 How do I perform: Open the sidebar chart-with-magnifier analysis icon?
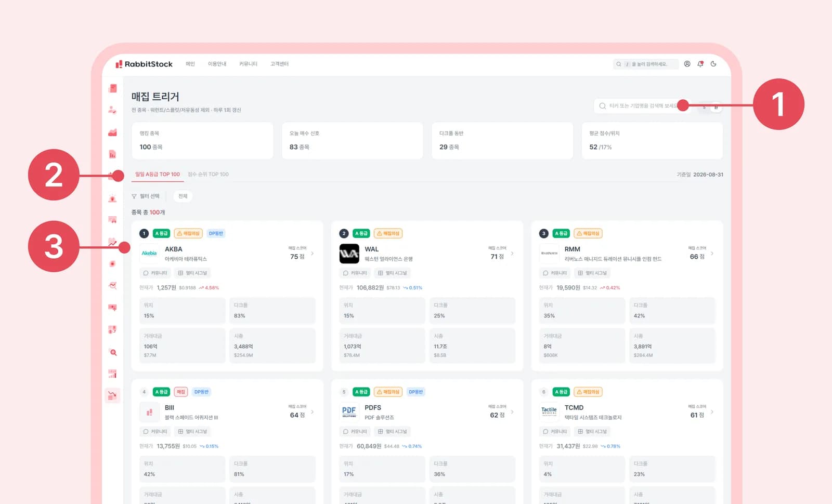(112, 285)
